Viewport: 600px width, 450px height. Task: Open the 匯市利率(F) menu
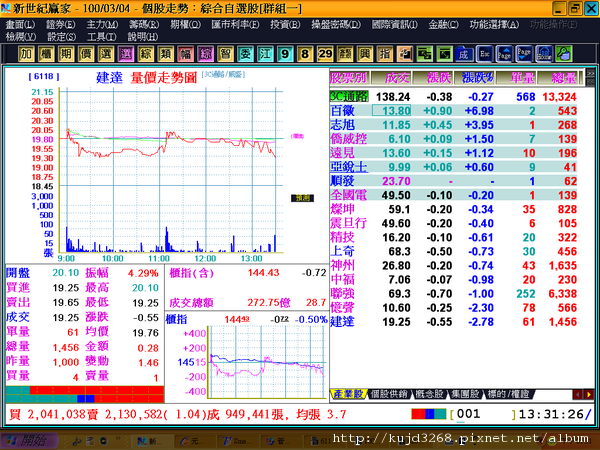[x=235, y=25]
